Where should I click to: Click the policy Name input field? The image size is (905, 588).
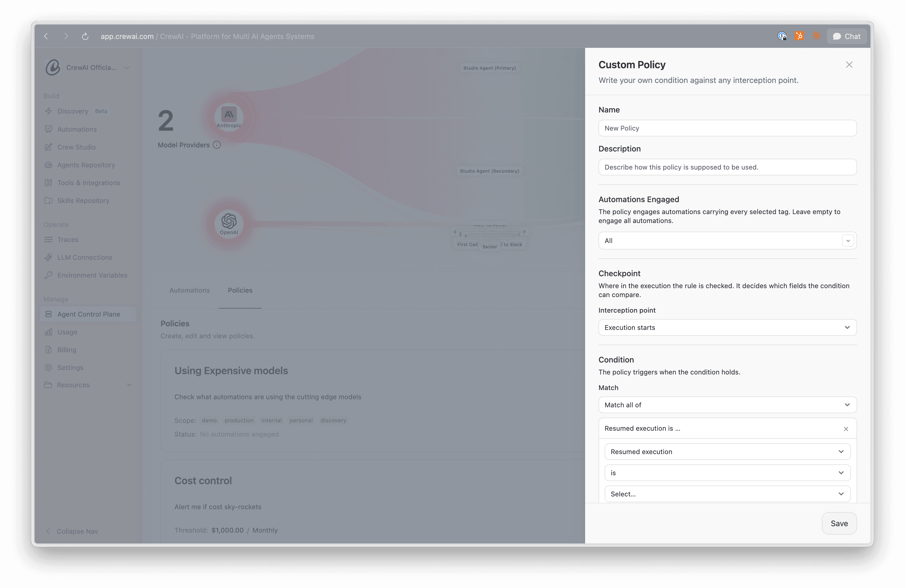727,128
